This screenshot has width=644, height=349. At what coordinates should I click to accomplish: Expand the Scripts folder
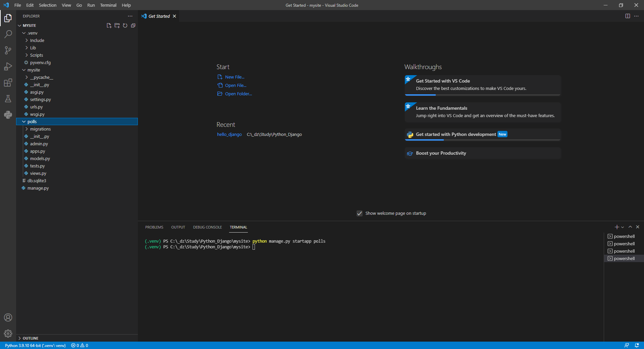click(x=26, y=55)
